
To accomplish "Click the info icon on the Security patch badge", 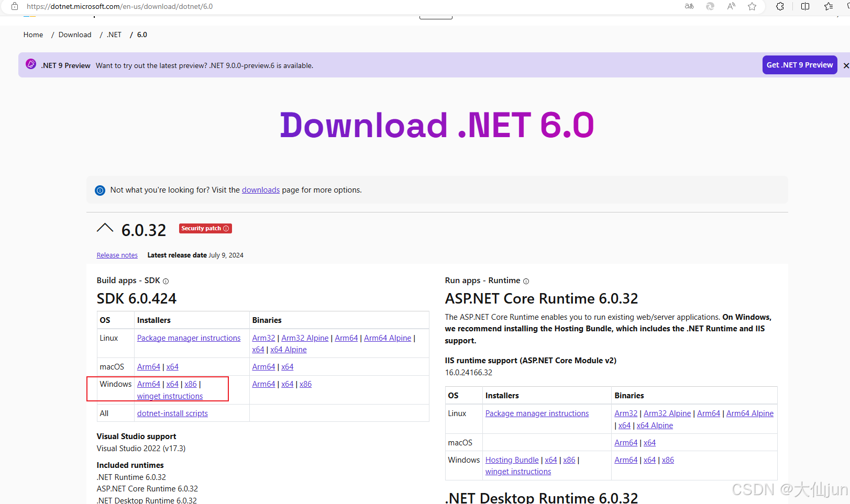I will (226, 228).
